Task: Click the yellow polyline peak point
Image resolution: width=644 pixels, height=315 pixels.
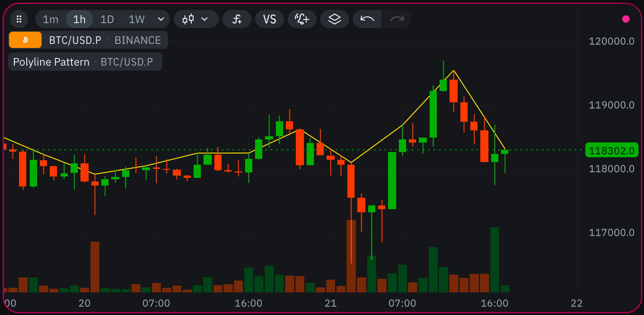Action: [x=454, y=70]
